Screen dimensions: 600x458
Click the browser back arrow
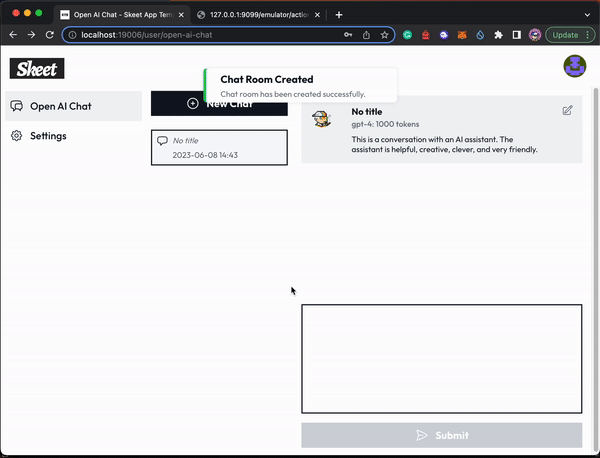pyautogui.click(x=13, y=35)
